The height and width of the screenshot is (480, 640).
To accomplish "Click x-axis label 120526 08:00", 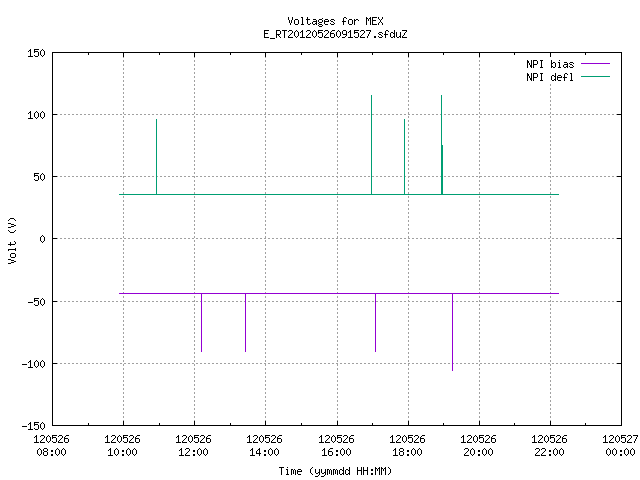I will click(x=51, y=446).
